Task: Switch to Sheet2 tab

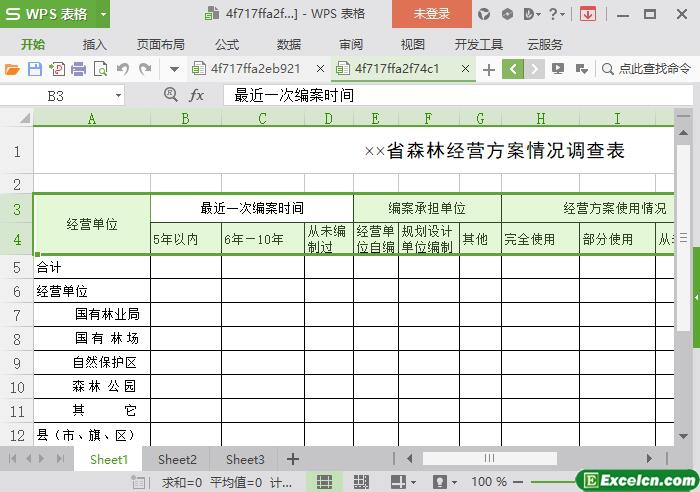Action: pyautogui.click(x=177, y=459)
